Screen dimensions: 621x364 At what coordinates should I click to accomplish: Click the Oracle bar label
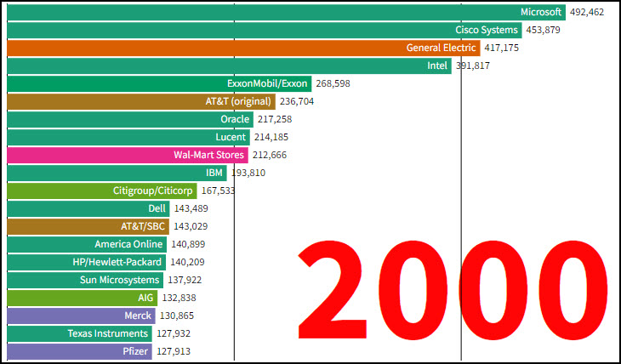pos(235,119)
